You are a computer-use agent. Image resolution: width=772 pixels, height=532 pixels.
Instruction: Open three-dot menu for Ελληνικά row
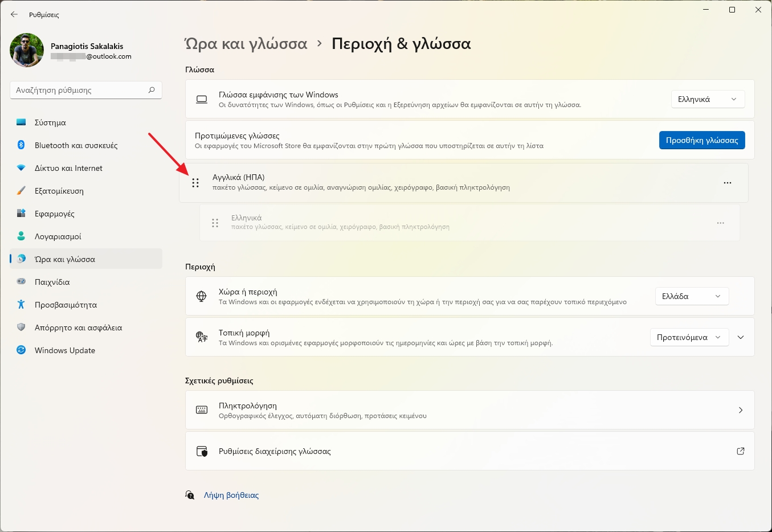720,223
